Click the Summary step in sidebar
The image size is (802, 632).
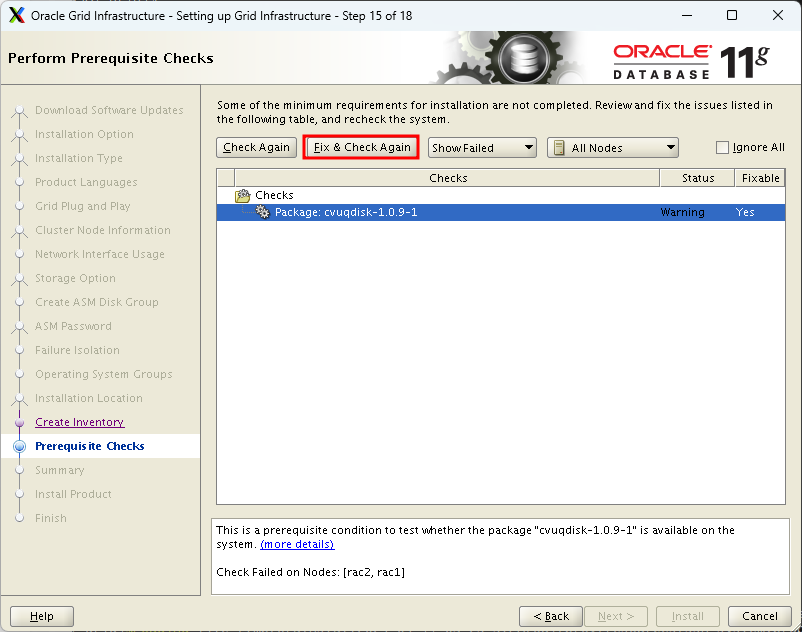[59, 470]
